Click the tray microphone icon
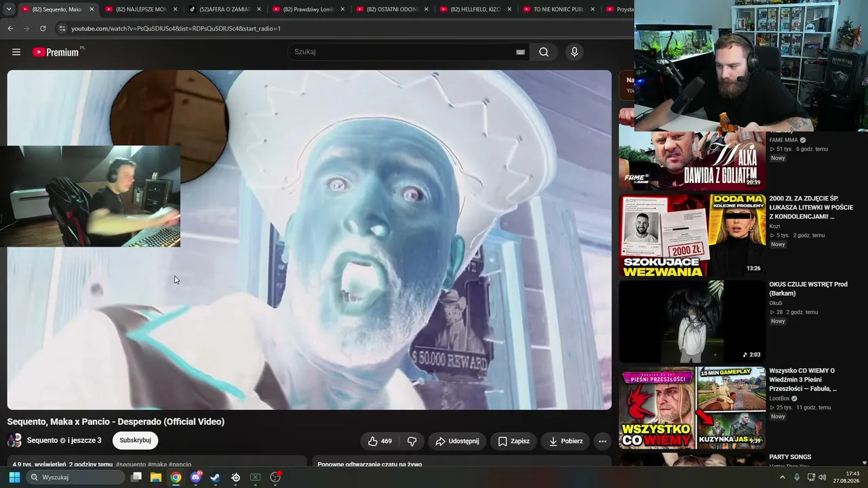868x488 pixels. coord(797,477)
